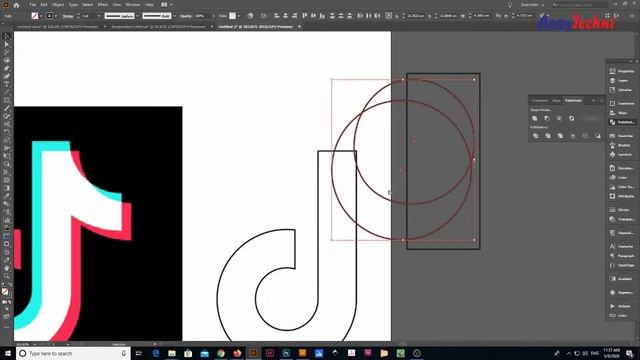640x360 pixels.
Task: Click the Minus Front shape mode icon
Action: pyautogui.click(x=547, y=118)
